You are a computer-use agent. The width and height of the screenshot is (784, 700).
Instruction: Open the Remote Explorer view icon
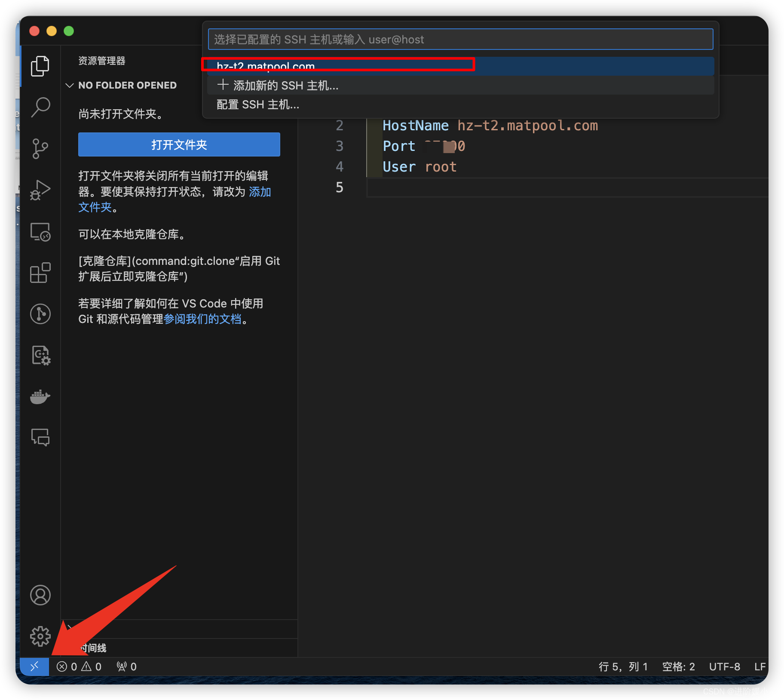(x=40, y=232)
